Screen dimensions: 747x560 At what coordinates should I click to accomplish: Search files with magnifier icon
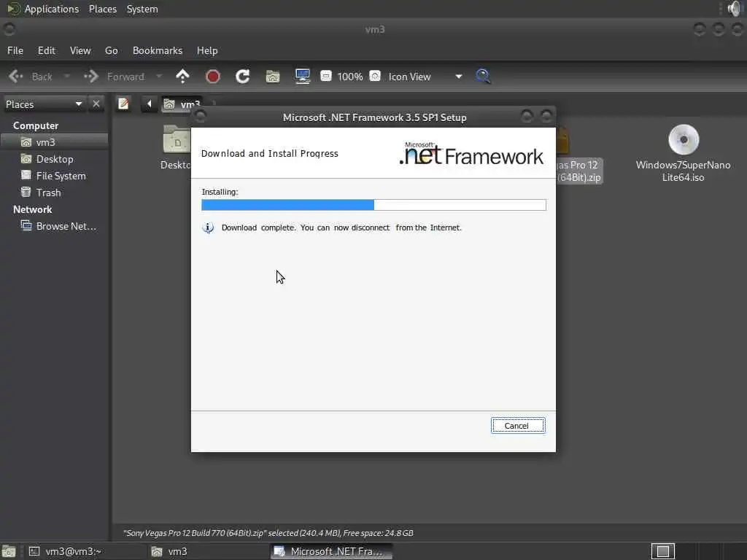483,76
